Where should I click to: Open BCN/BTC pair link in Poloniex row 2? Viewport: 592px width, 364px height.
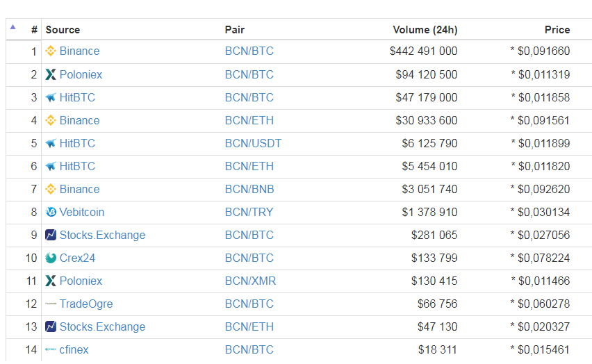click(249, 74)
